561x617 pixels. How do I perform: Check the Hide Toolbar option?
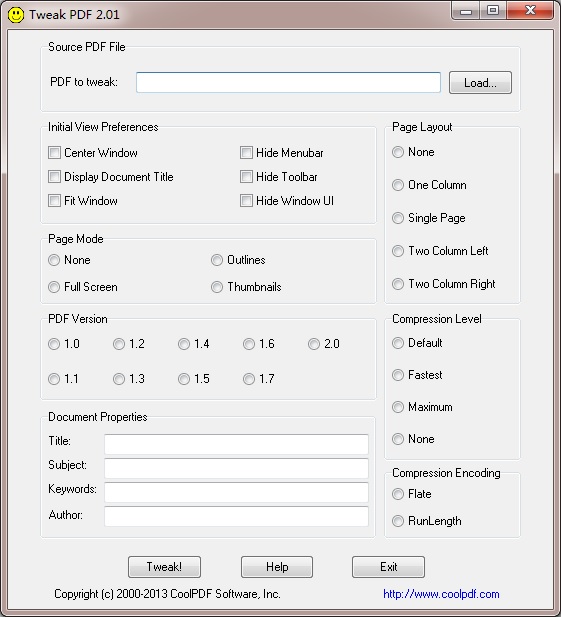[246, 176]
